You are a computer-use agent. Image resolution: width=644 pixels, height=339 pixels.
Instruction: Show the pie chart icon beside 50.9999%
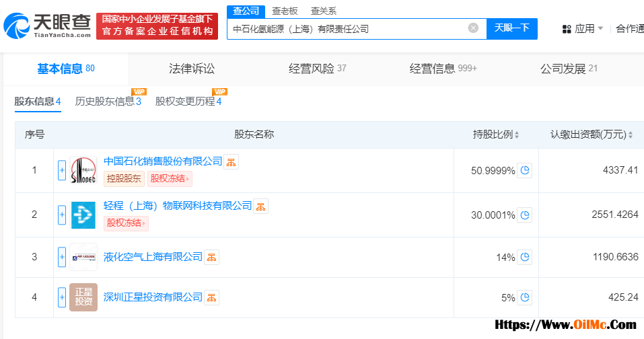click(x=525, y=170)
